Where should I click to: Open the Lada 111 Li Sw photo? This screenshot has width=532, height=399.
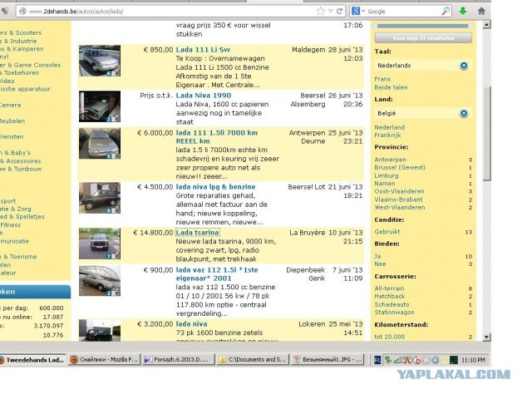pyautogui.click(x=99, y=62)
